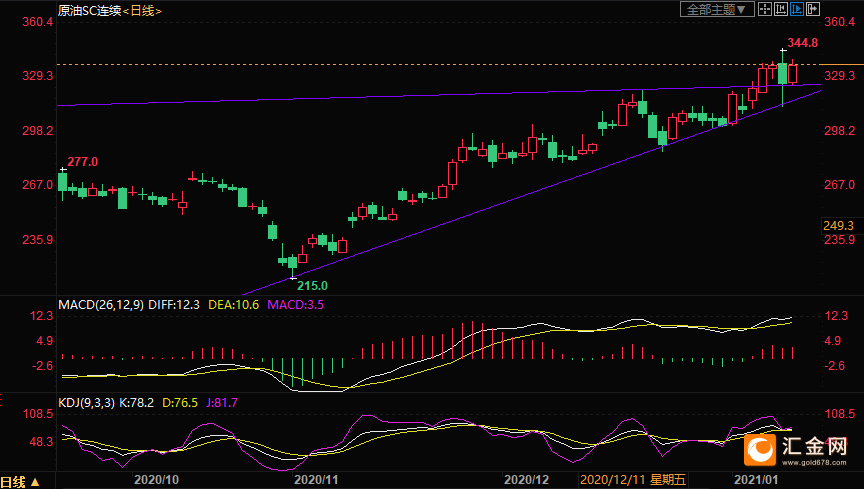Click the 249.3 price tag on right axis
Image resolution: width=864 pixels, height=489 pixels.
(839, 225)
